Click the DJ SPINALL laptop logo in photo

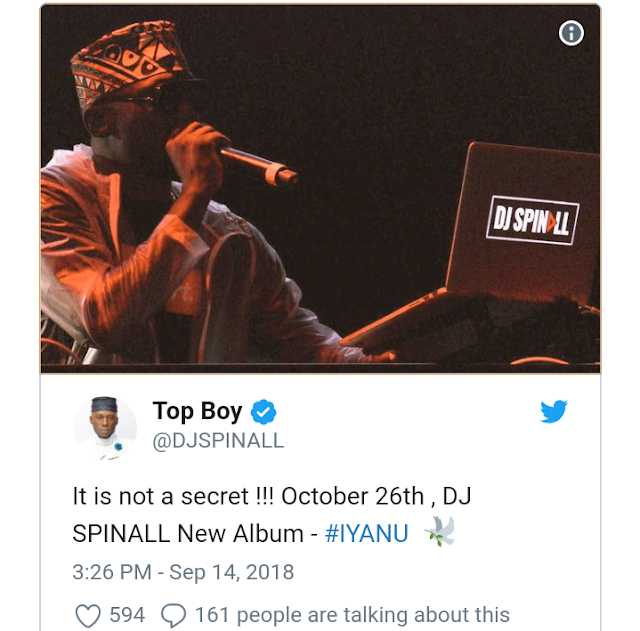click(532, 220)
